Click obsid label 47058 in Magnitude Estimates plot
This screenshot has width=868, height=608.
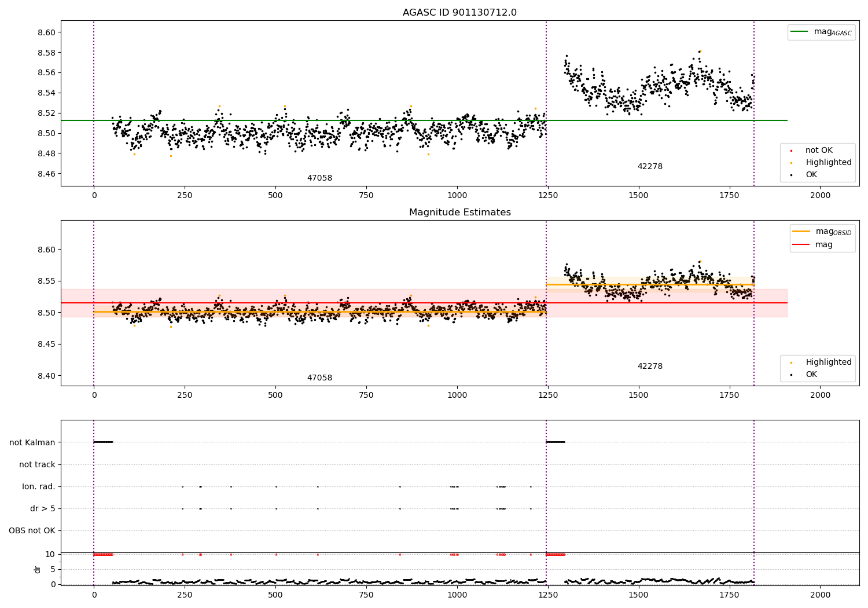(x=319, y=378)
